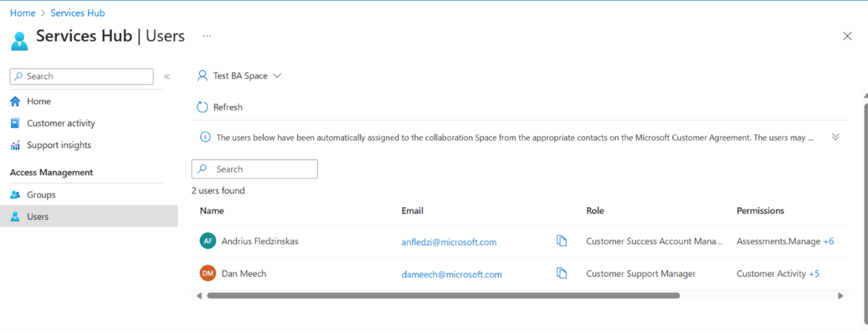Show the +5 additional permissions
Viewport: 868px width, 331px height.
click(814, 273)
